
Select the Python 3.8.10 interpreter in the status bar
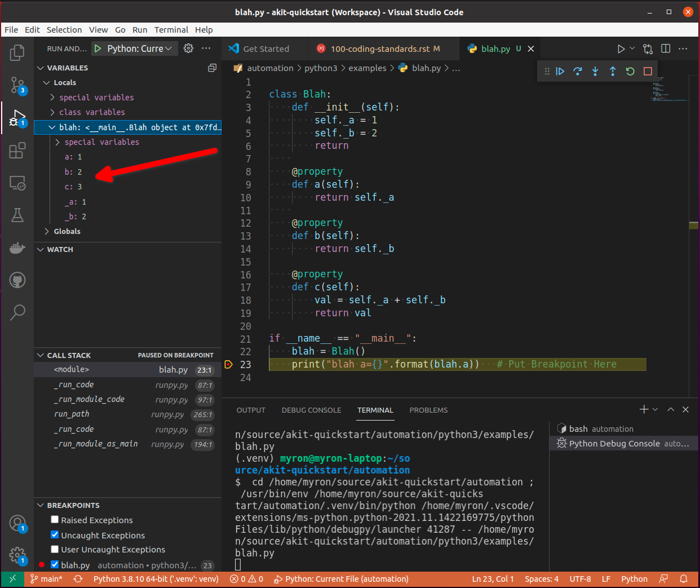pos(156,578)
